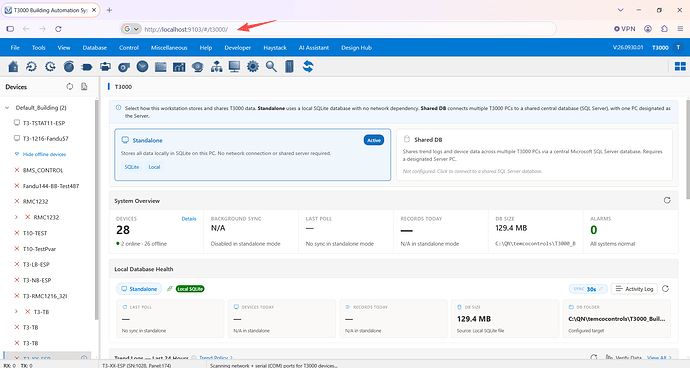Open the Devices Details link
The image size is (690, 368).
[x=189, y=219]
